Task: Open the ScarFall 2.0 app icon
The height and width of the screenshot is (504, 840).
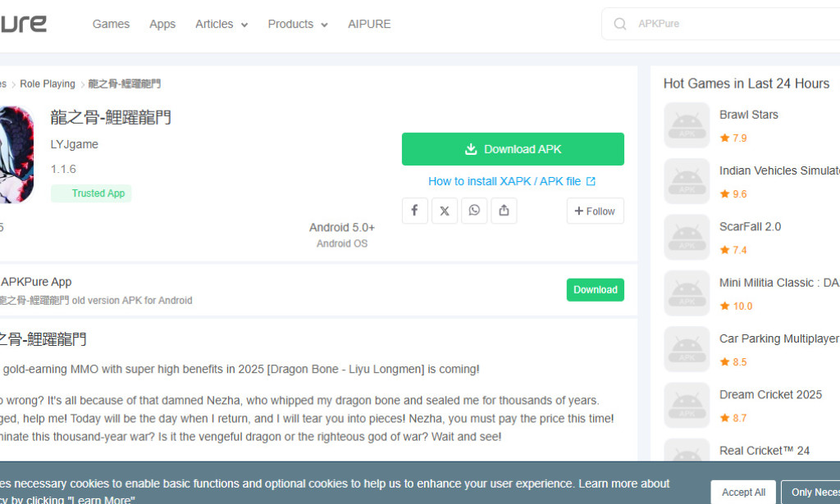Action: point(687,238)
